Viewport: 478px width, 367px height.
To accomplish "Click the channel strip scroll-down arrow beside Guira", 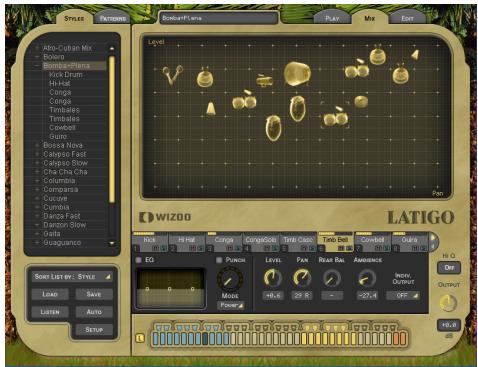I will tap(433, 246).
